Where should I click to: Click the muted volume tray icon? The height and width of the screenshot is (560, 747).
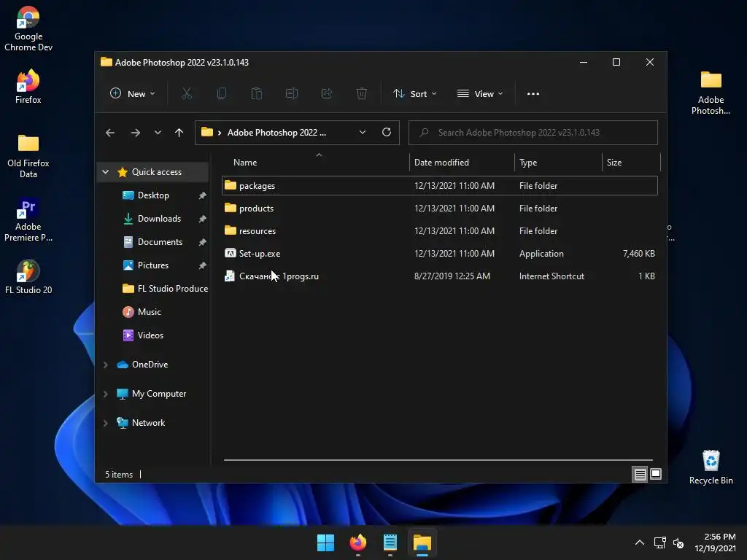678,542
